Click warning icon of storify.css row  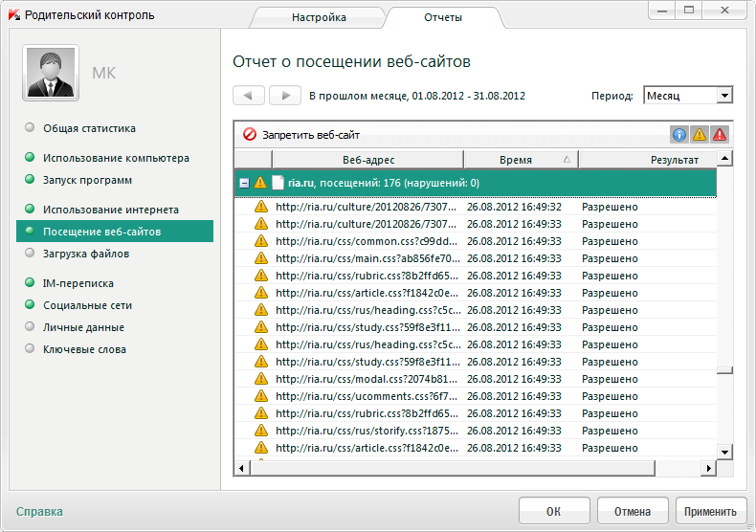(x=261, y=431)
